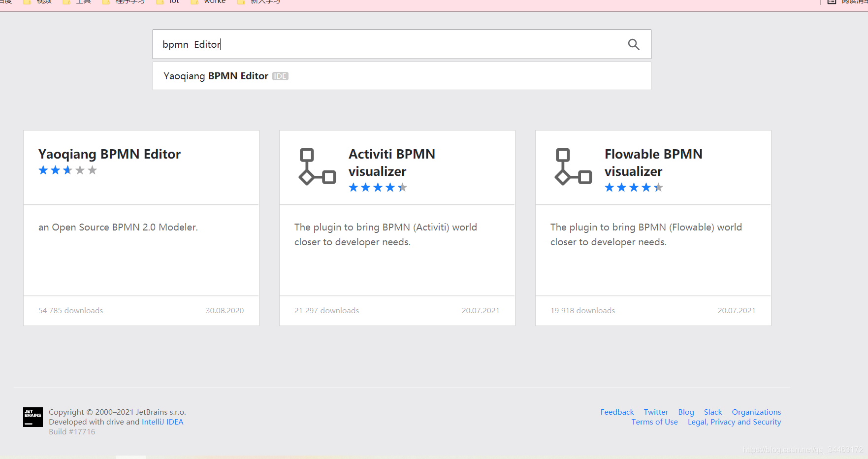Click the Flowable plugin description text
868x459 pixels.
pyautogui.click(x=646, y=234)
